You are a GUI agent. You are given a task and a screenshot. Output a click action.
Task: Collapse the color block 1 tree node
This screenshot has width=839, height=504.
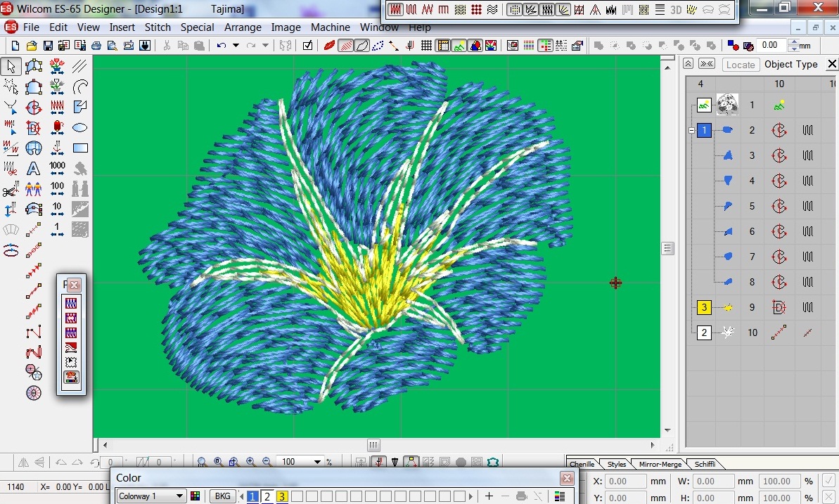coord(692,131)
